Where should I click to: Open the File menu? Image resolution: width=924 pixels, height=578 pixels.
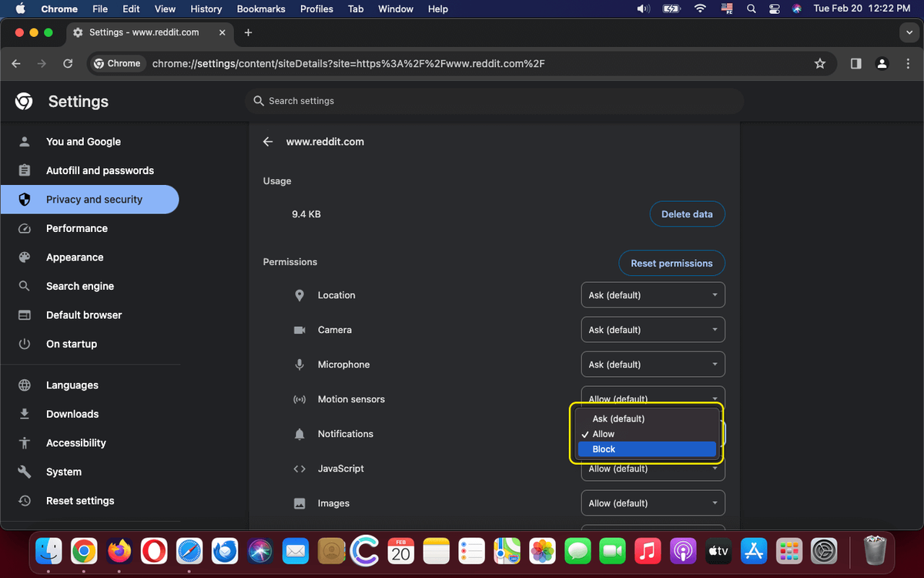coord(100,8)
